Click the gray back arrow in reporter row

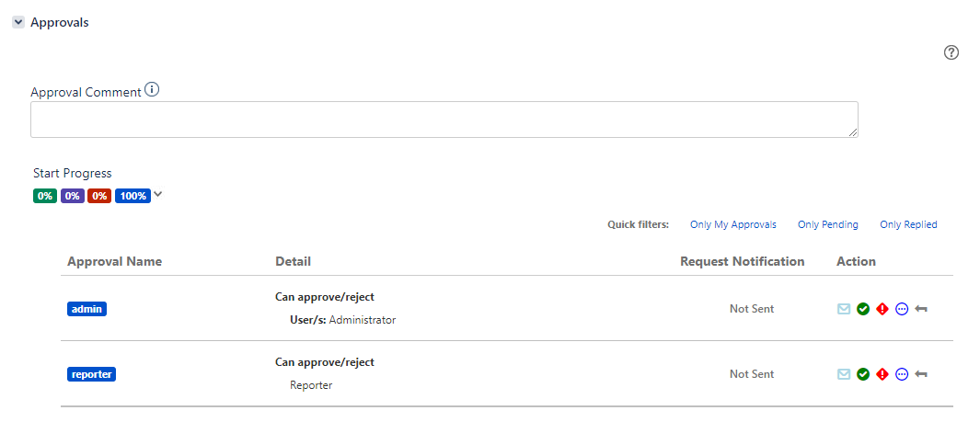point(921,374)
